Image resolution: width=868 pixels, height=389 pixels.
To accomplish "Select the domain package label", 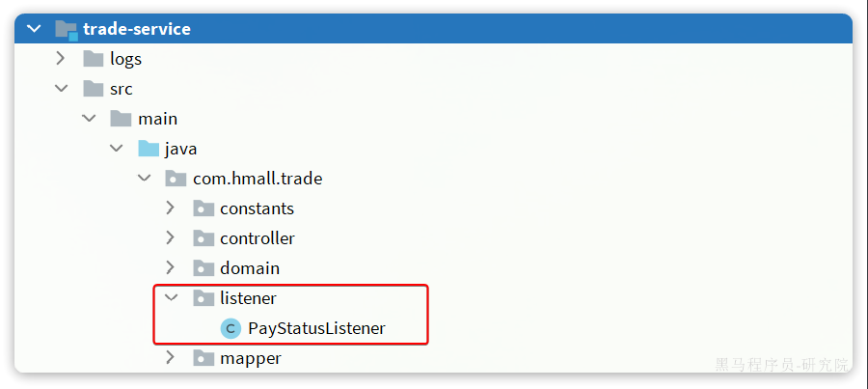I will coord(250,268).
